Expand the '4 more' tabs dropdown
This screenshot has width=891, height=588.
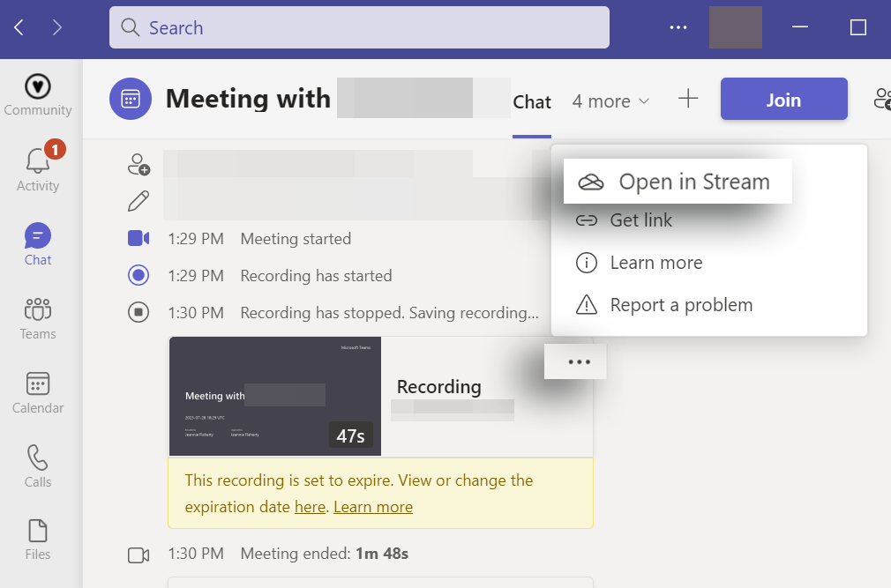tap(610, 101)
